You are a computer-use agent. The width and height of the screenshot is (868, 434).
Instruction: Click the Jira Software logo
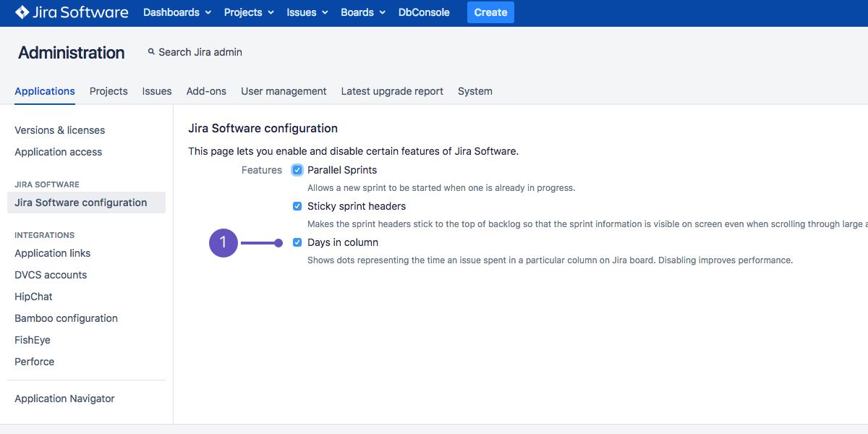point(72,12)
